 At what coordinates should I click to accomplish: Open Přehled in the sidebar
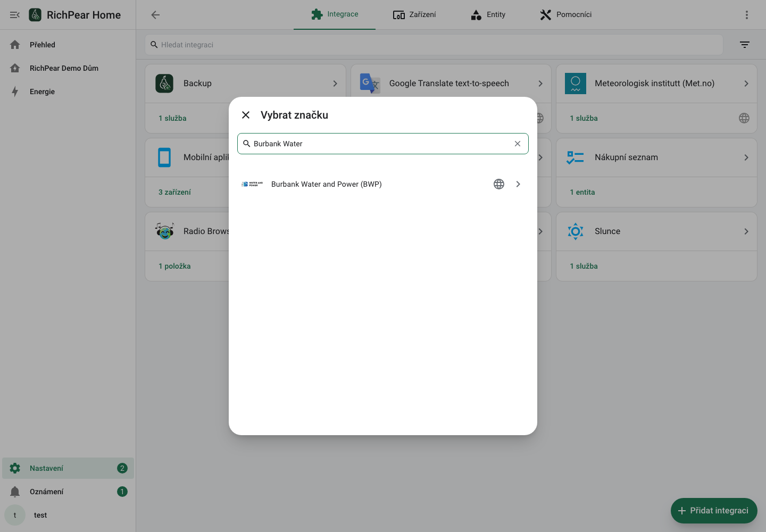[x=68, y=45]
